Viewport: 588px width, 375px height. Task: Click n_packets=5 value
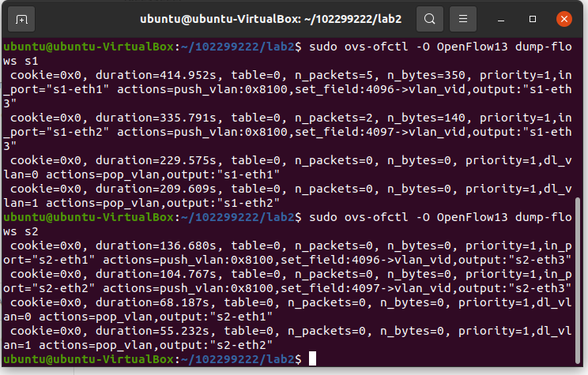(x=334, y=75)
